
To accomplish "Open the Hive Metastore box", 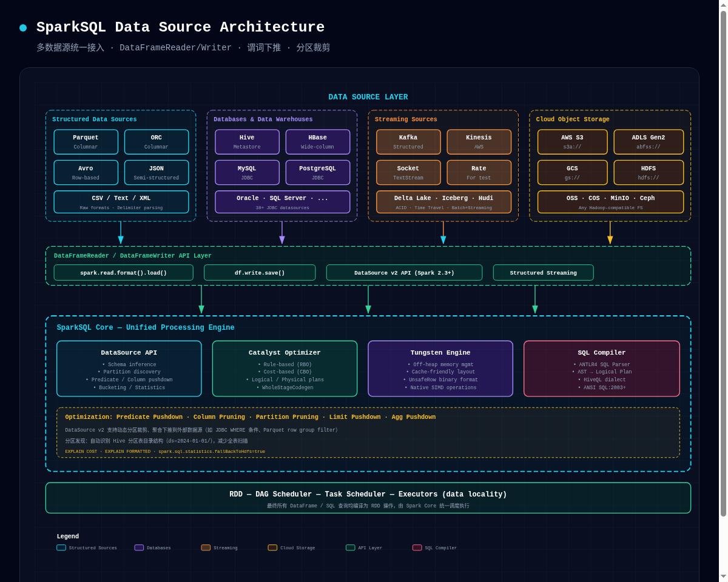I will pyautogui.click(x=247, y=142).
